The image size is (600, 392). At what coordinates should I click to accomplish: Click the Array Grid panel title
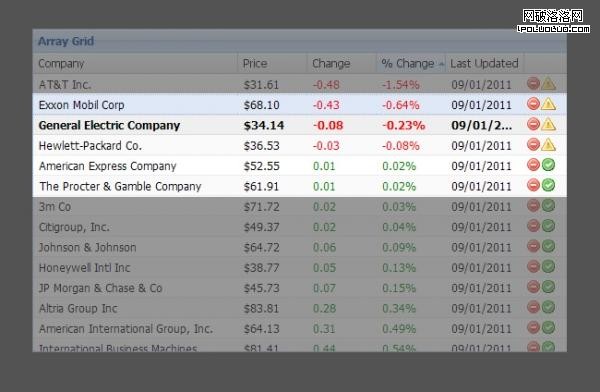[x=66, y=41]
